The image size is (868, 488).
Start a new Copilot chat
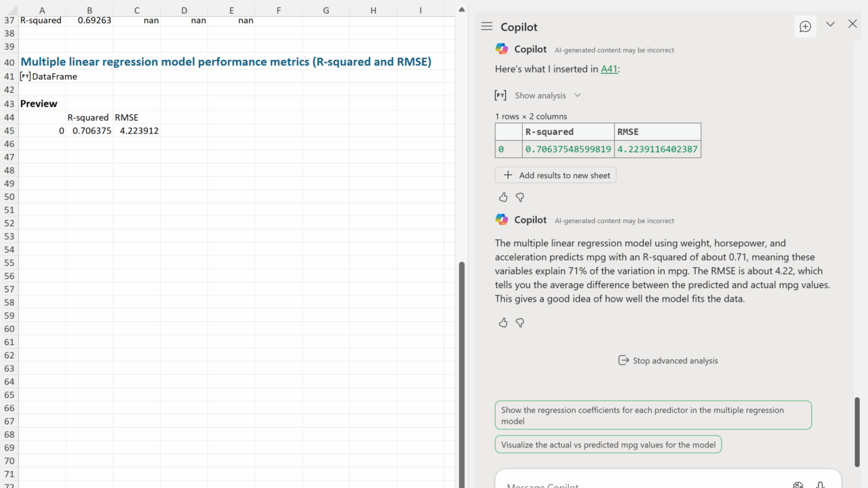pos(805,26)
